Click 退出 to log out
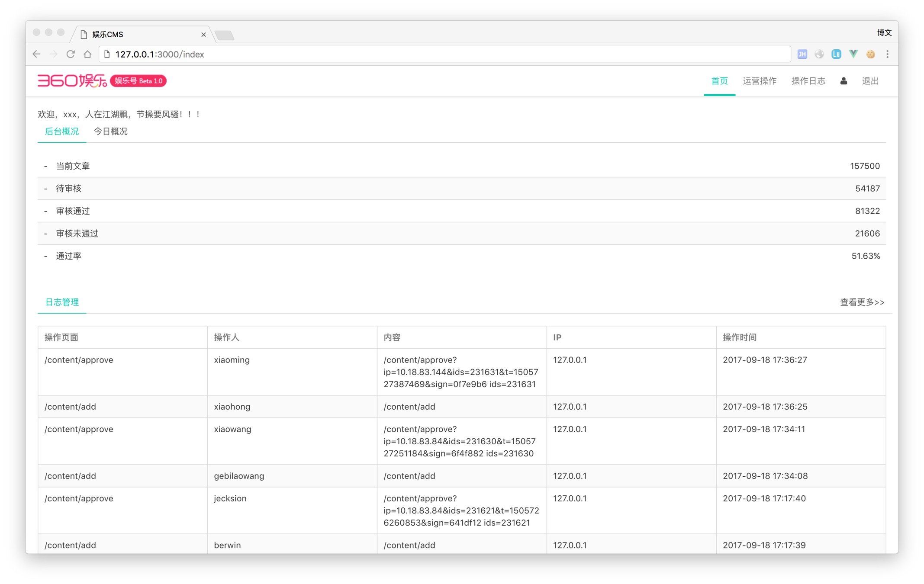The height and width of the screenshot is (584, 924). [x=870, y=81]
